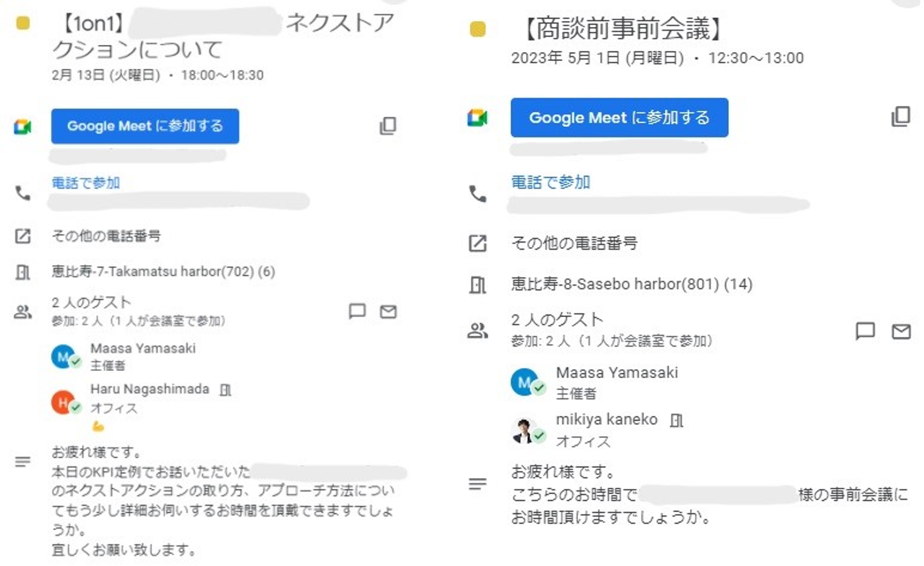
Task: Copy Meet link in 1on1 event
Action: (x=388, y=126)
